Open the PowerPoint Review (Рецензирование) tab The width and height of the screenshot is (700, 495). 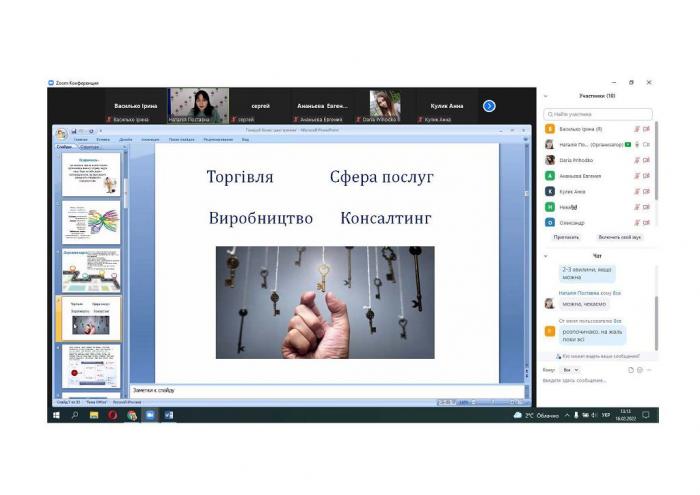point(218,140)
